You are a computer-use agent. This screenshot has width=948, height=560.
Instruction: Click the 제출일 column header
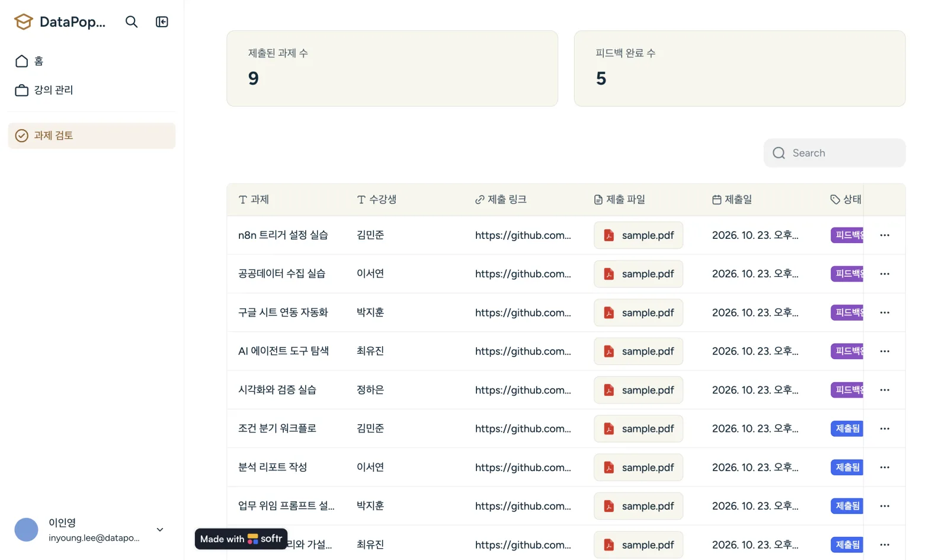point(732,200)
